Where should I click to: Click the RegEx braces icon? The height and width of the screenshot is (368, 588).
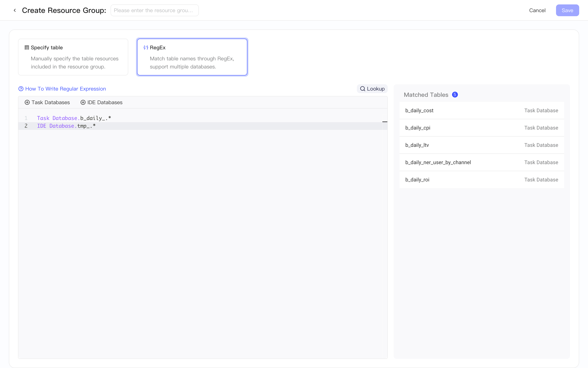[146, 47]
